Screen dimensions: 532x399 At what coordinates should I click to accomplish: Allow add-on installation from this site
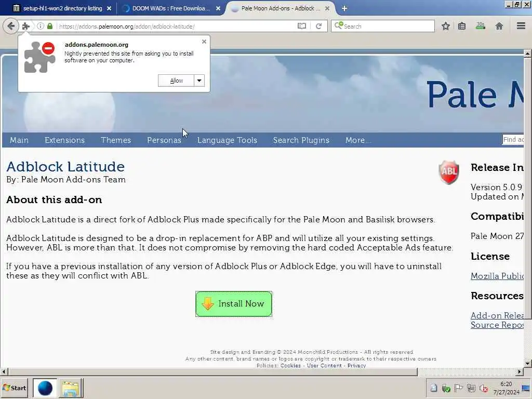point(176,81)
